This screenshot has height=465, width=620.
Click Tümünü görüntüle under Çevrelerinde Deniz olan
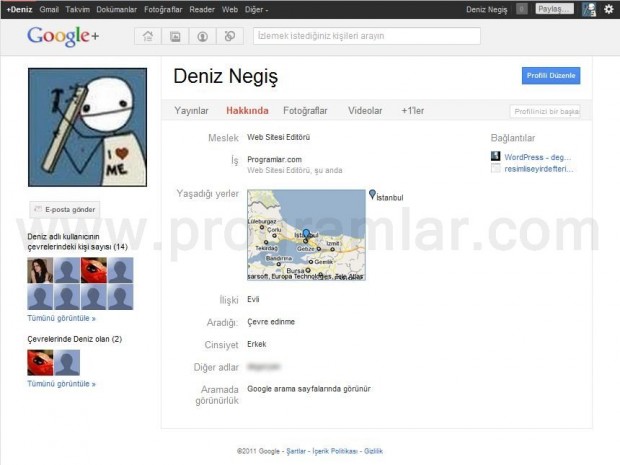coord(61,384)
